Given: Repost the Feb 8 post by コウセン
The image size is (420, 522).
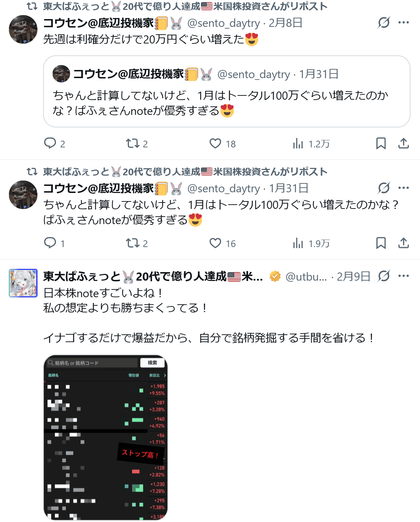Looking at the screenshot, I should click(137, 143).
